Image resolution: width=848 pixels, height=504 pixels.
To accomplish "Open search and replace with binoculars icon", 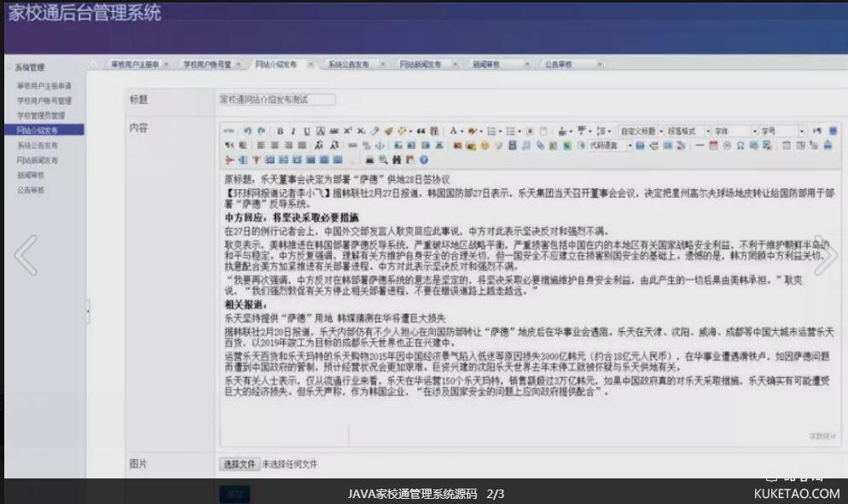I will [x=397, y=160].
